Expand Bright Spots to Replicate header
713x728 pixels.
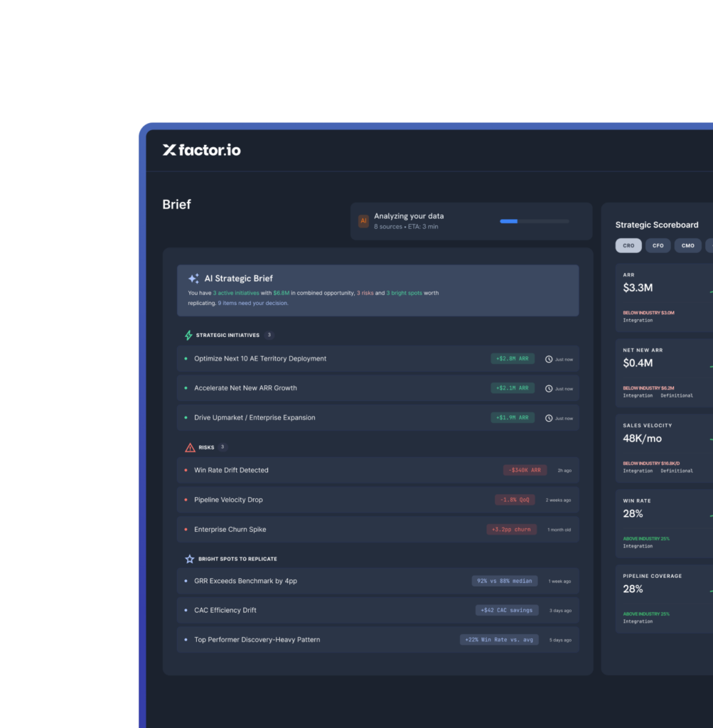coord(237,559)
